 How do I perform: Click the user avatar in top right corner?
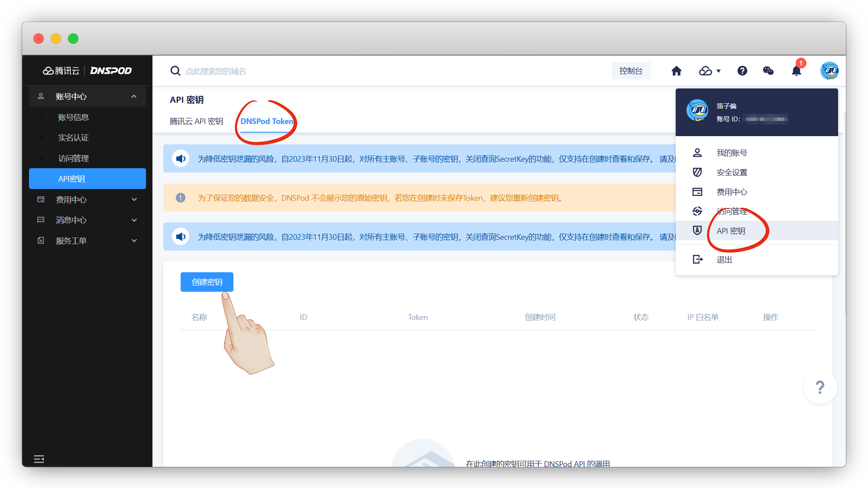coord(829,71)
